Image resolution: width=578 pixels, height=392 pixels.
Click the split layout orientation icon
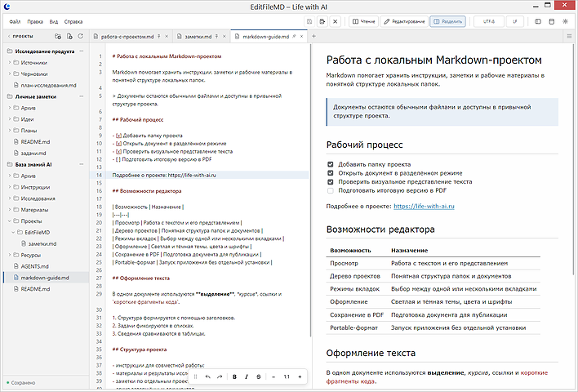click(551, 21)
